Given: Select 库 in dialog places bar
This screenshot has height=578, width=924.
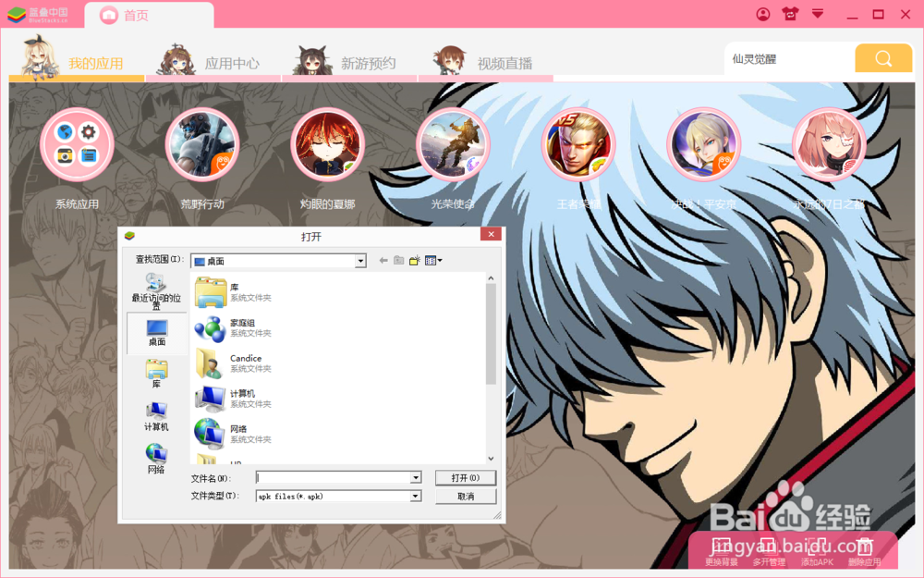Looking at the screenshot, I should [x=156, y=374].
